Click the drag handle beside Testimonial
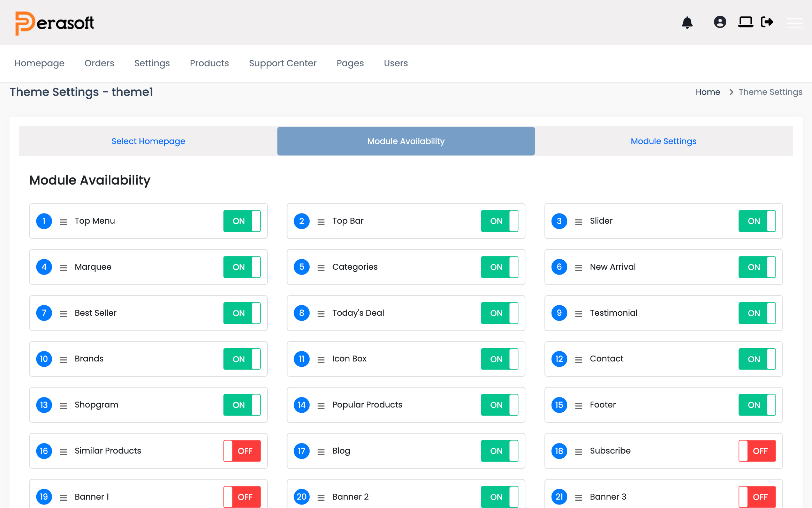Viewport: 812px width, 508px height. click(579, 314)
